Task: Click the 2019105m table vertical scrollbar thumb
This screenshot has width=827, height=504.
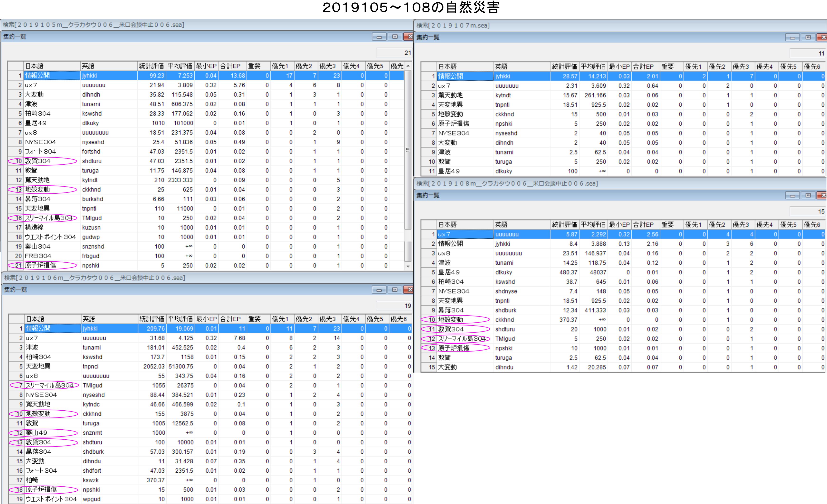Action: pyautogui.click(x=408, y=149)
